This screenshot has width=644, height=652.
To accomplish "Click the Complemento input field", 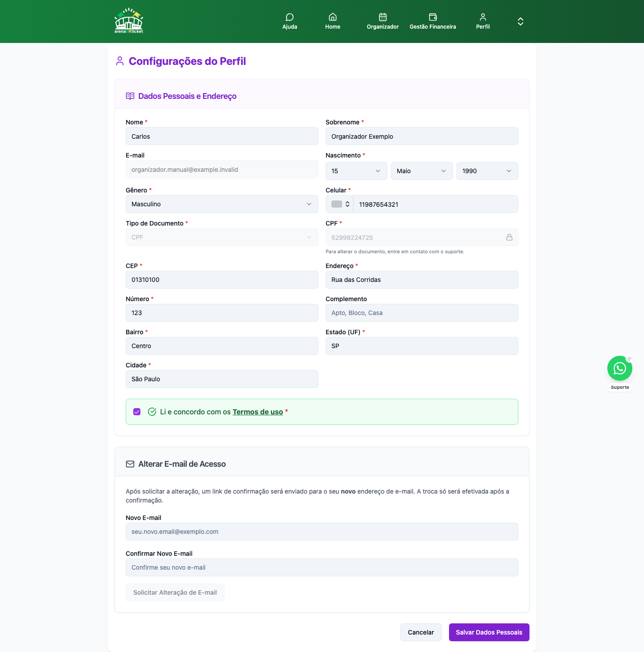I will click(422, 313).
